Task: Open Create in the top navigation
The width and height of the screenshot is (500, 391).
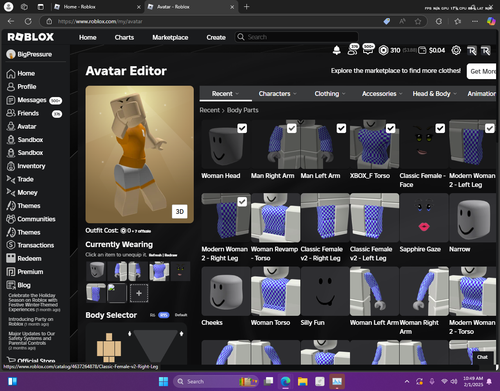Action: point(216,37)
